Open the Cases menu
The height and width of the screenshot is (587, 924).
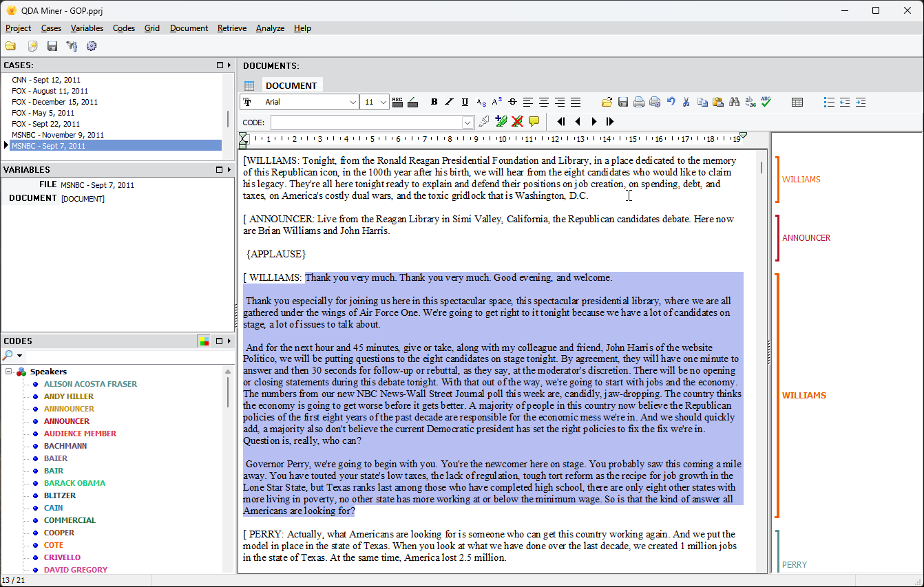click(51, 28)
